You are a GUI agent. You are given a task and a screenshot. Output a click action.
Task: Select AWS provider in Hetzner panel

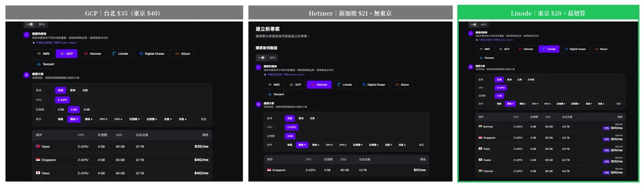pyautogui.click(x=274, y=85)
